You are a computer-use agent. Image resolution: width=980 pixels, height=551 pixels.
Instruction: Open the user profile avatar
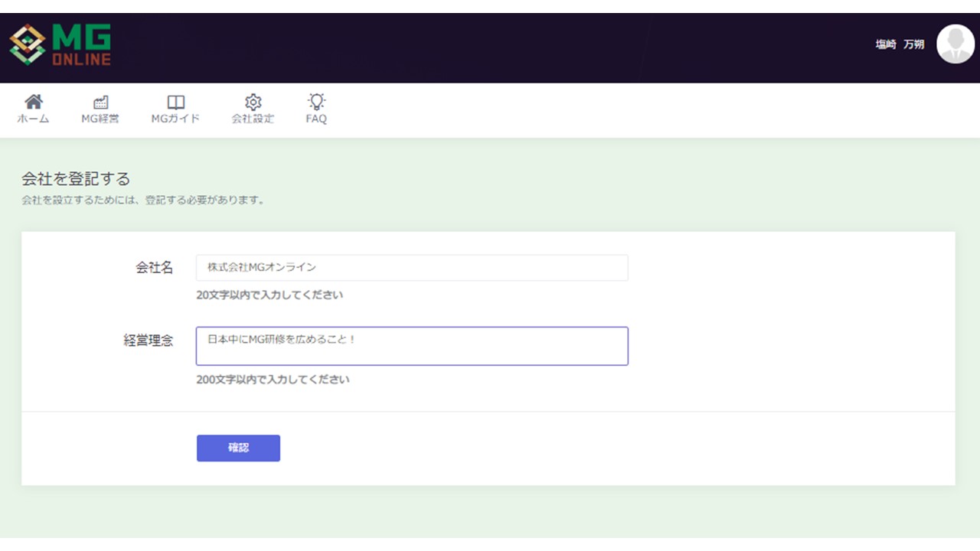[x=955, y=44]
